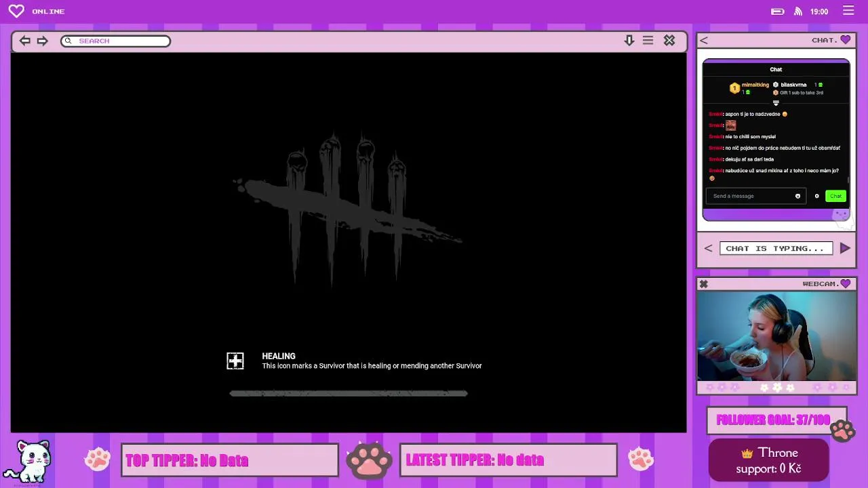The image size is (868, 488).
Task: Click the large center paw print icon
Action: 369,460
